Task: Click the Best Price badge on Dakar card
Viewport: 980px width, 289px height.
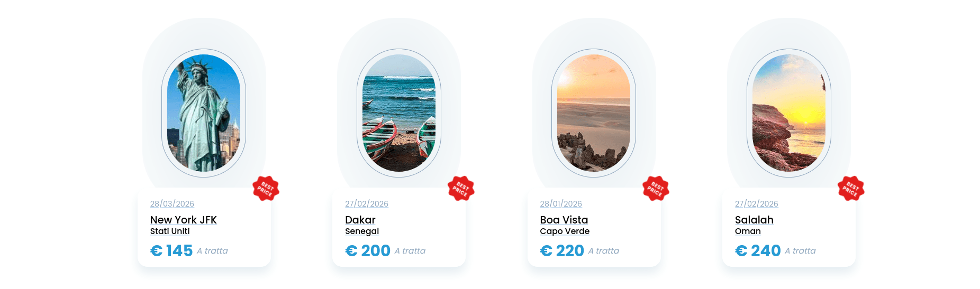Action: coord(461,189)
